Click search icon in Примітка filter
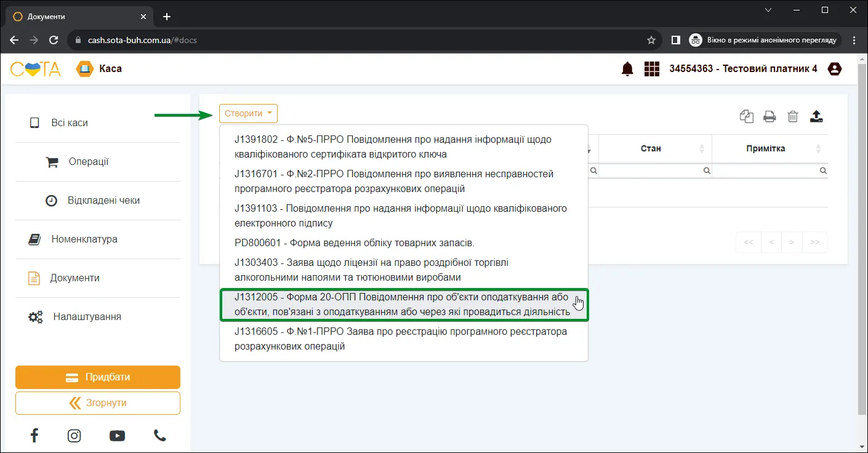The width and height of the screenshot is (868, 453). (823, 170)
